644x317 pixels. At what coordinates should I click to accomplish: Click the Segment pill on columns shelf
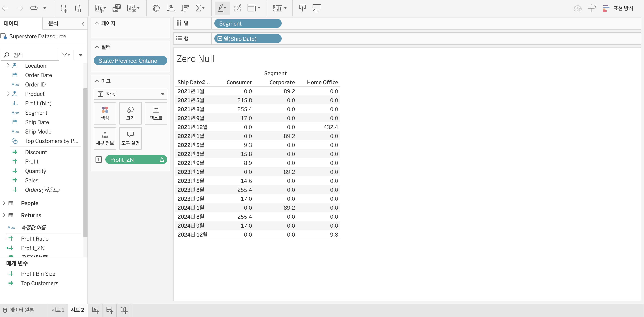248,24
